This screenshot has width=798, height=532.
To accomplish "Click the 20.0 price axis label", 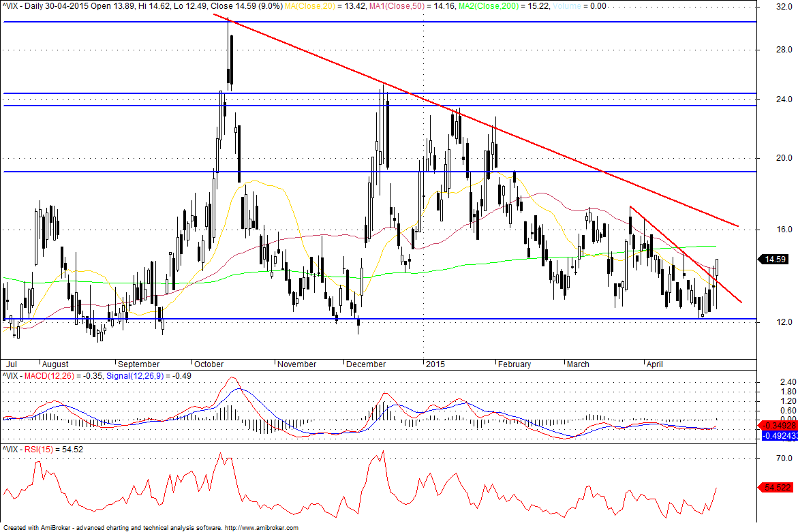I will (784, 157).
